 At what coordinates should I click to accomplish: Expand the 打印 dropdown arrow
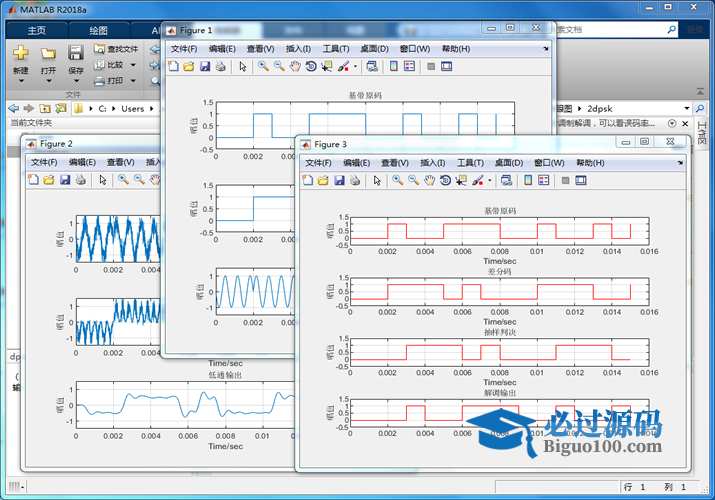(133, 81)
